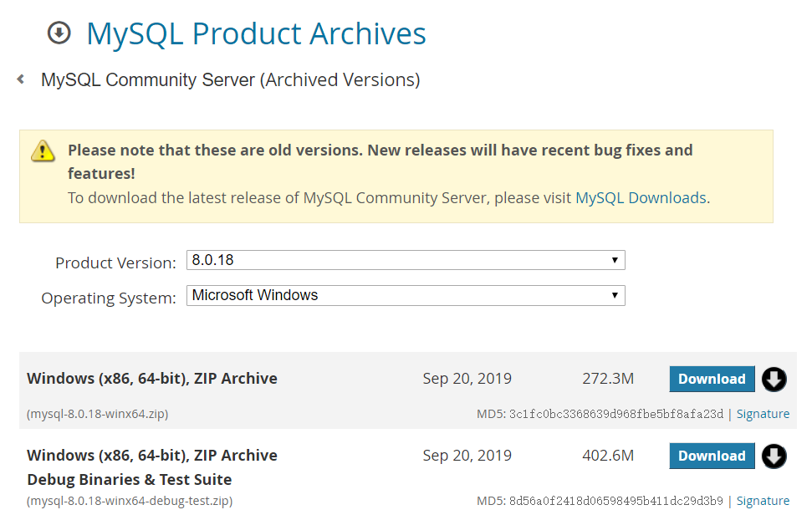812x515 pixels.
Task: Click the MD5 checksum starting with 8d56a0f2
Action: (x=616, y=501)
